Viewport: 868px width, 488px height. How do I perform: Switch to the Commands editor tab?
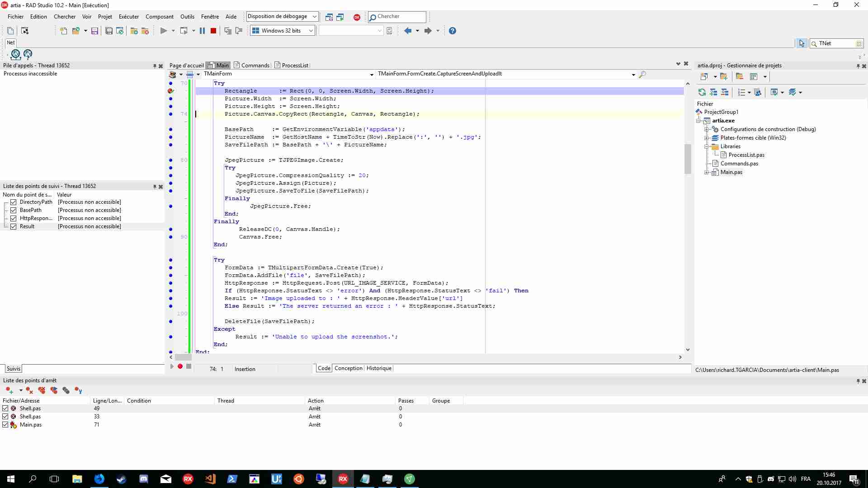[x=251, y=66]
